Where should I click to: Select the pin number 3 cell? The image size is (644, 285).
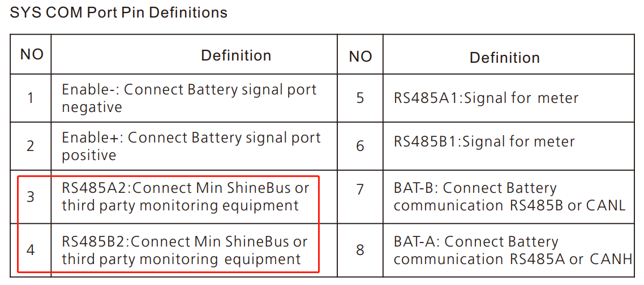pos(31,197)
